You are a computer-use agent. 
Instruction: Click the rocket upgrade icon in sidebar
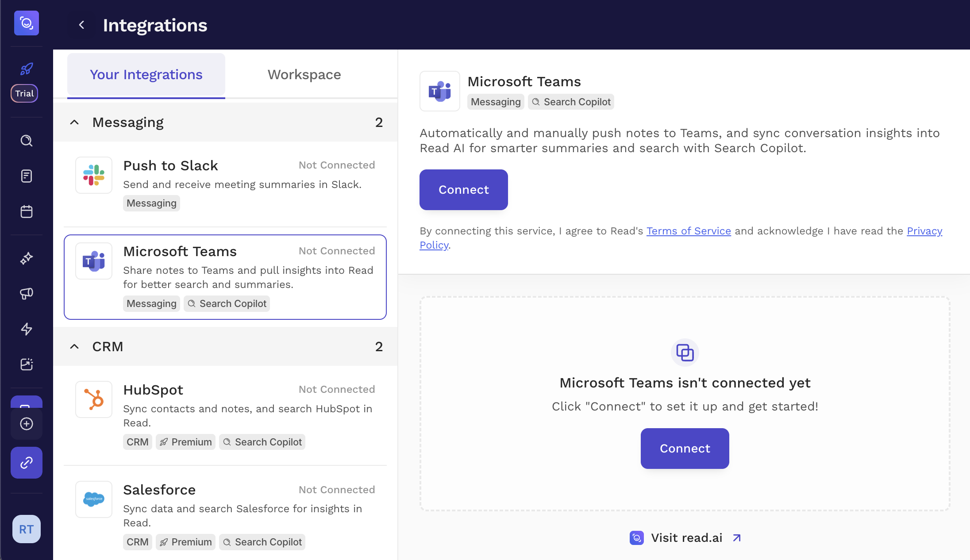coord(27,69)
